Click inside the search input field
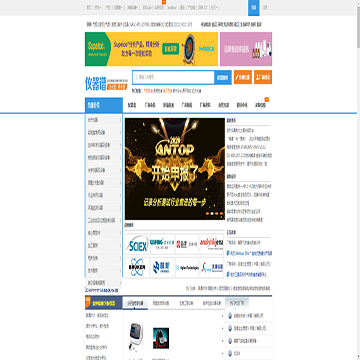The image size is (360, 360). point(176,77)
